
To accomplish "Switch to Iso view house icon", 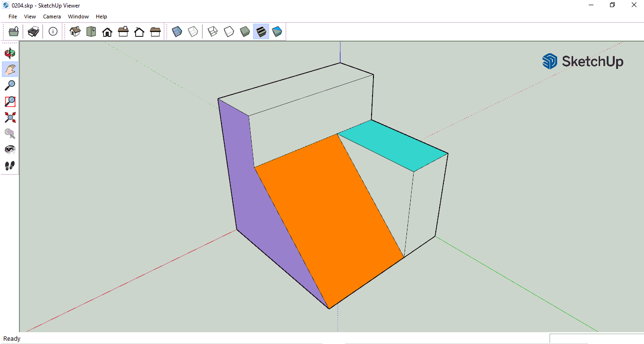I will (x=75, y=32).
